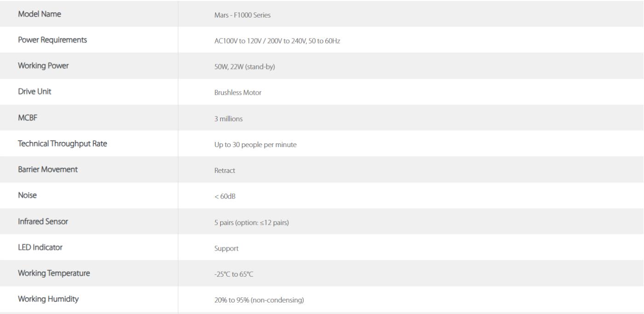Select the 50W, 22W (stand-by) value
The width and height of the screenshot is (644, 314).
241,67
